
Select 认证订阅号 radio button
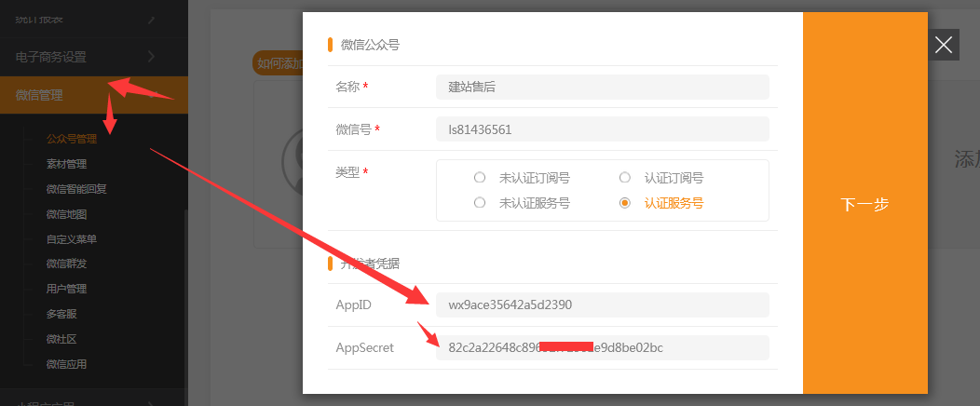point(625,178)
